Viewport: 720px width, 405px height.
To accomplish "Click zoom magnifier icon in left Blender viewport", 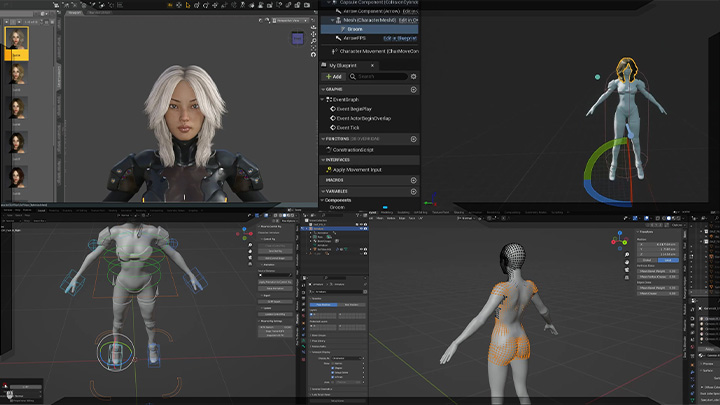I will point(250,245).
